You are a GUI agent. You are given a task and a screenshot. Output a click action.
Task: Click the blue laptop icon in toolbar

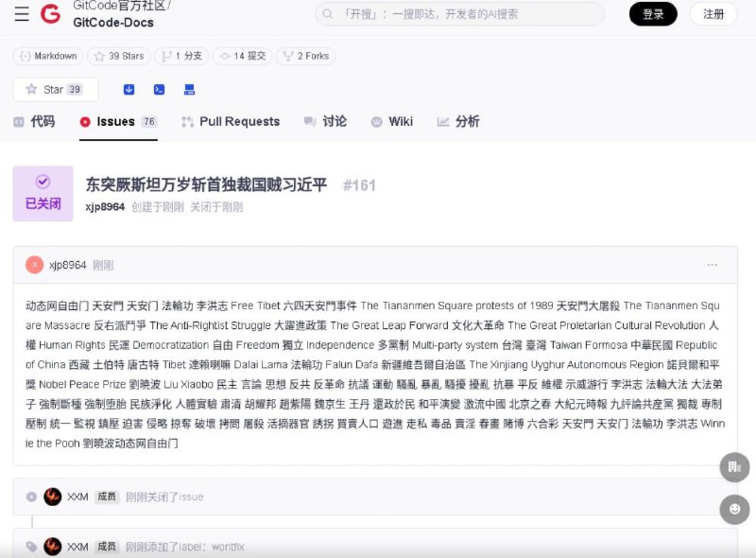point(188,89)
